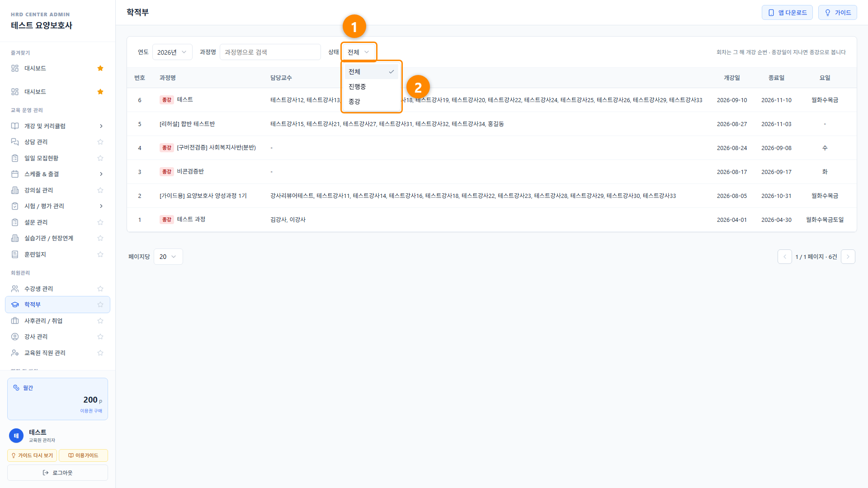
Task: Click the 앱 다운로드 button
Action: [787, 13]
